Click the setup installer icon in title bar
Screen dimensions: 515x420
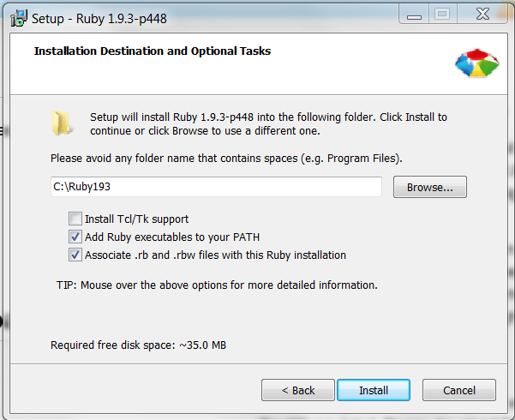click(19, 18)
